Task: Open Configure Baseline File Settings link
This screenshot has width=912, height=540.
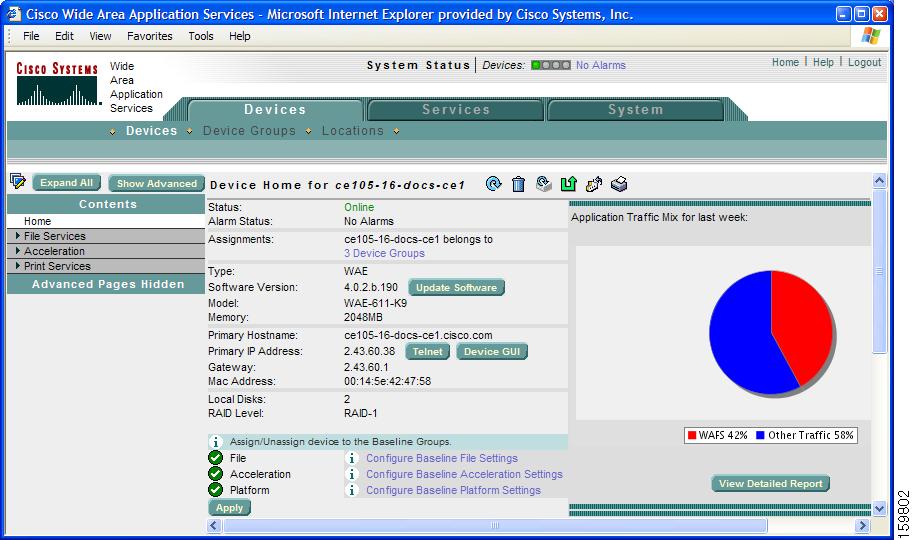Action: (441, 459)
